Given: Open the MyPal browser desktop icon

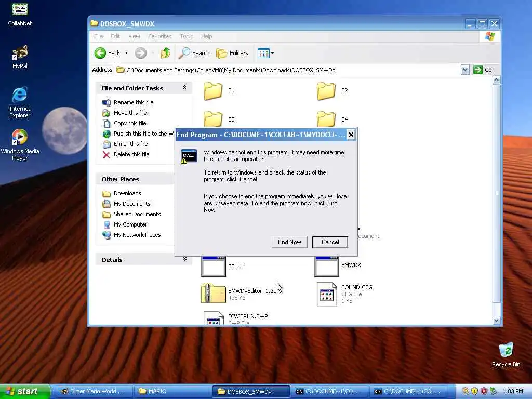Looking at the screenshot, I should coord(20,57).
